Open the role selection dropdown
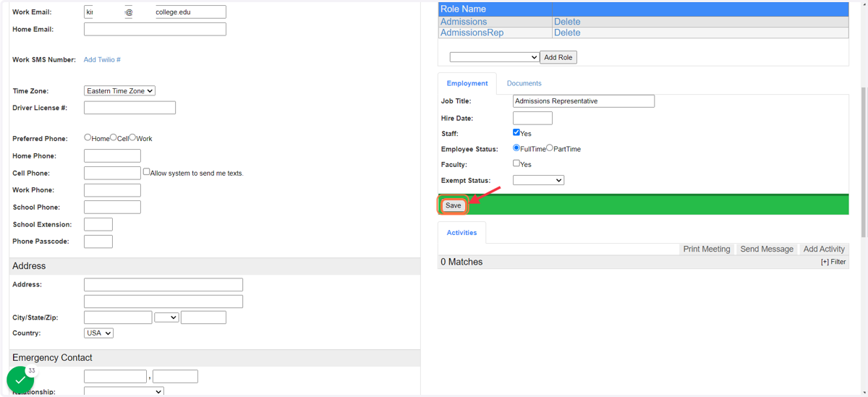This screenshot has width=868, height=397. click(x=494, y=57)
